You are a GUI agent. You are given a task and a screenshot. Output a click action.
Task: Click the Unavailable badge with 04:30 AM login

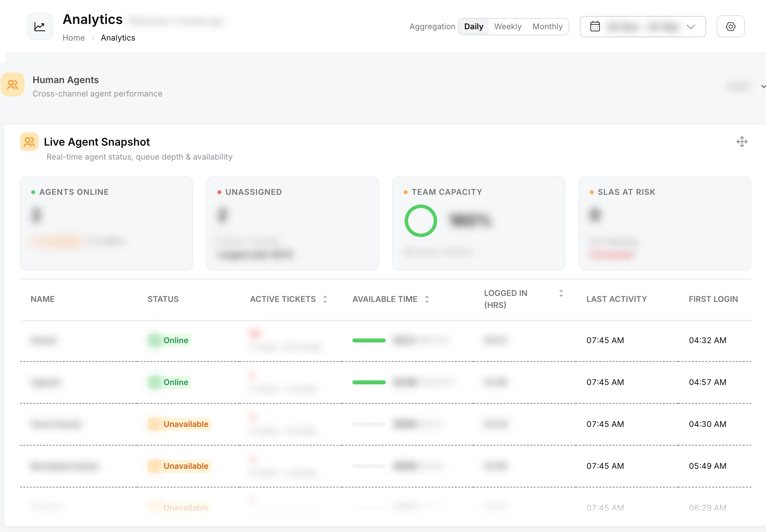tap(179, 424)
